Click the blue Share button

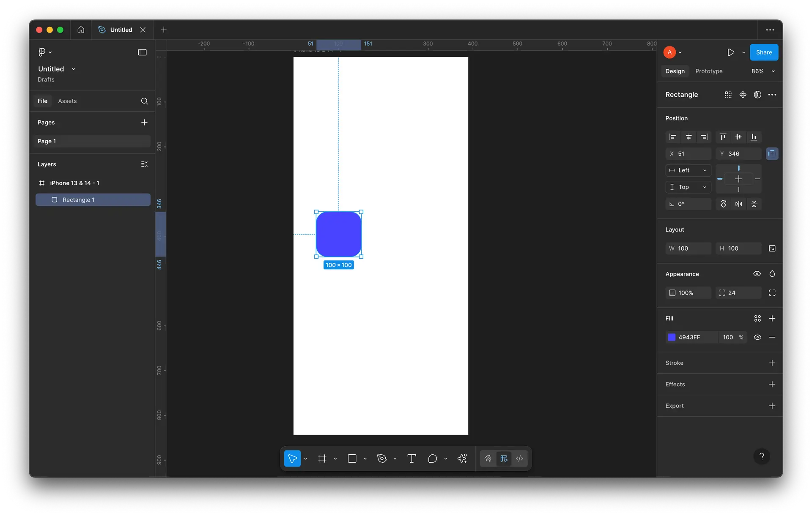point(764,52)
